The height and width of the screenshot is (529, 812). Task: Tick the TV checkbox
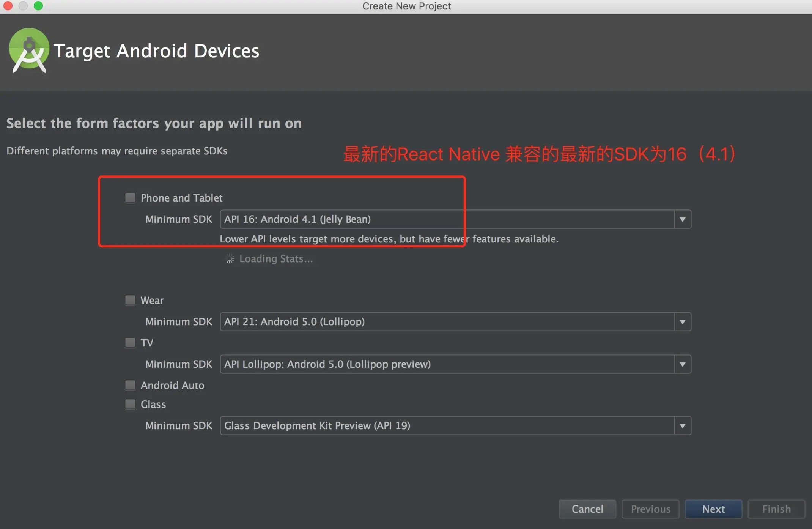coord(130,343)
